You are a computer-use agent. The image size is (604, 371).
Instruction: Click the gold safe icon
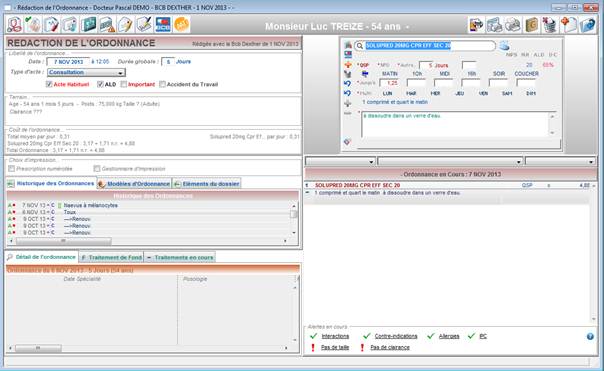click(x=532, y=25)
